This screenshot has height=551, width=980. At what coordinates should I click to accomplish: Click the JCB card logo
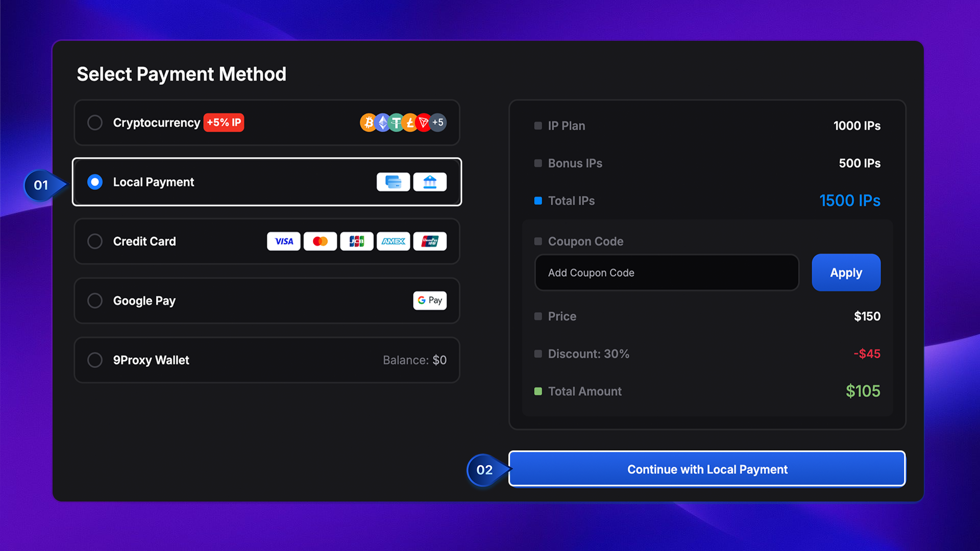click(x=357, y=241)
